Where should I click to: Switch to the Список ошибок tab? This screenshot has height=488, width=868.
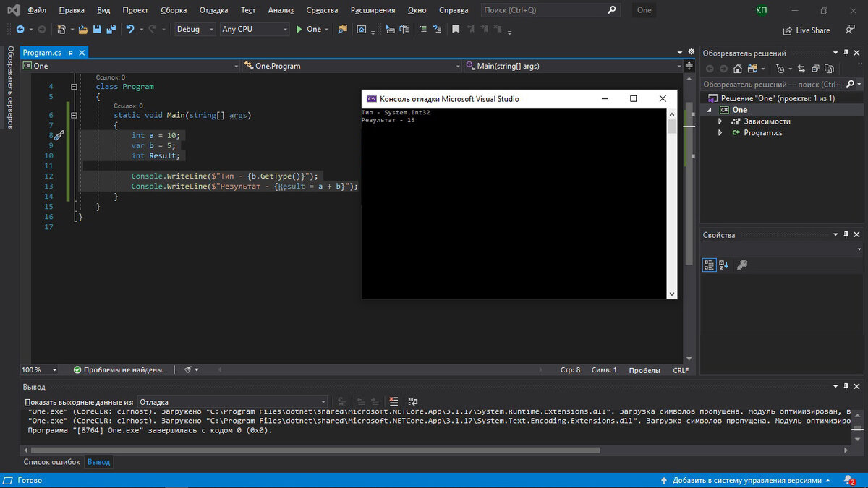click(51, 461)
